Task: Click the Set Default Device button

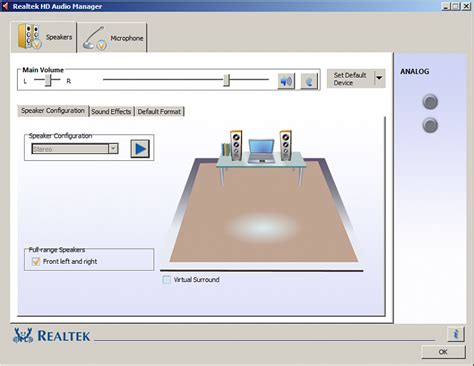Action: [350, 79]
